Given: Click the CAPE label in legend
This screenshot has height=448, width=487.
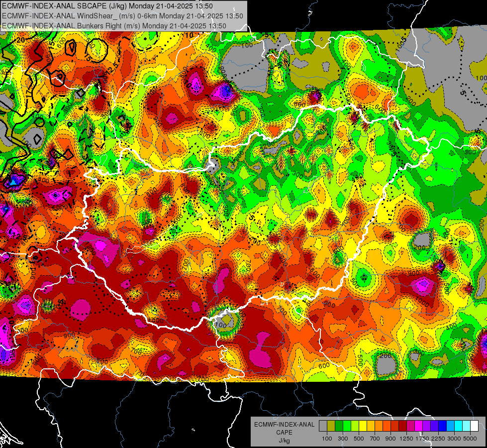Looking at the screenshot, I should [284, 433].
